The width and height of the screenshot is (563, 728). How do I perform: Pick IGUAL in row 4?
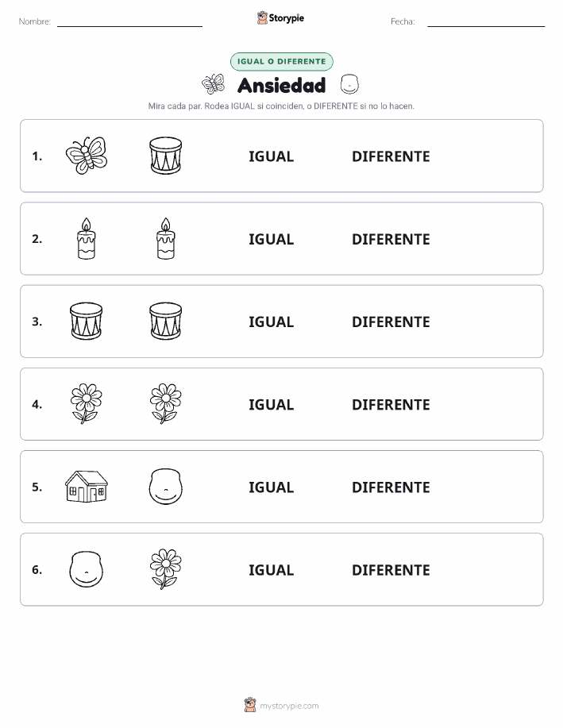coord(272,404)
